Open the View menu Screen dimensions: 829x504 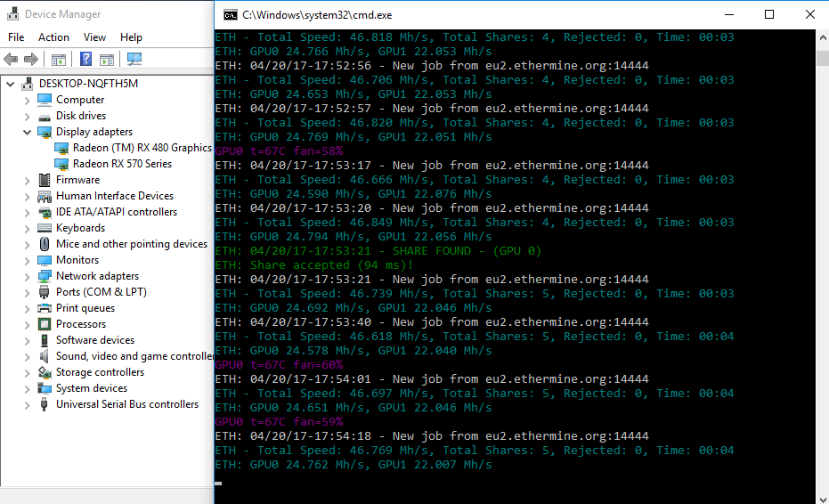click(x=94, y=37)
